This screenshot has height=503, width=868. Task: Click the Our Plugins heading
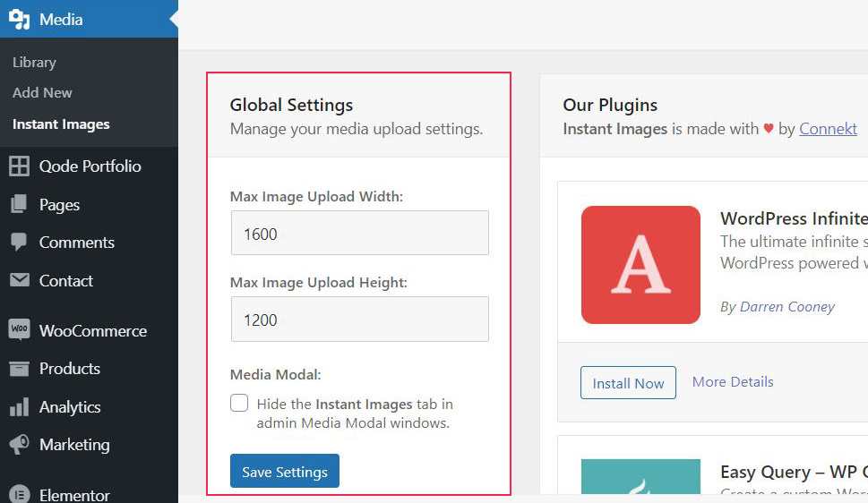coord(610,105)
